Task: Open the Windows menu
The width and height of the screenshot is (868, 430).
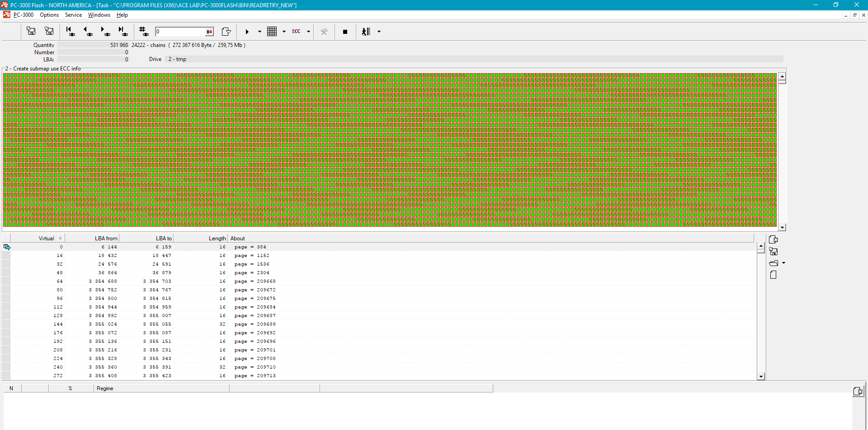Action: click(99, 15)
